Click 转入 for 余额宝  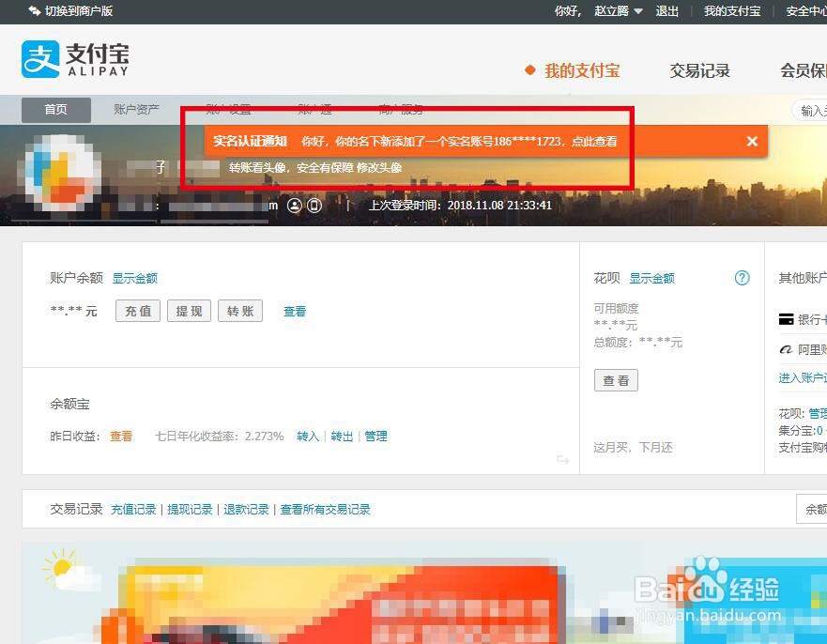point(308,437)
